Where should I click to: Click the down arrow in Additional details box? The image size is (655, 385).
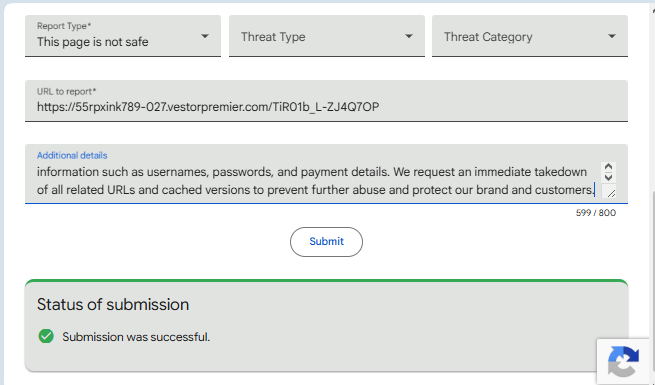click(x=608, y=177)
